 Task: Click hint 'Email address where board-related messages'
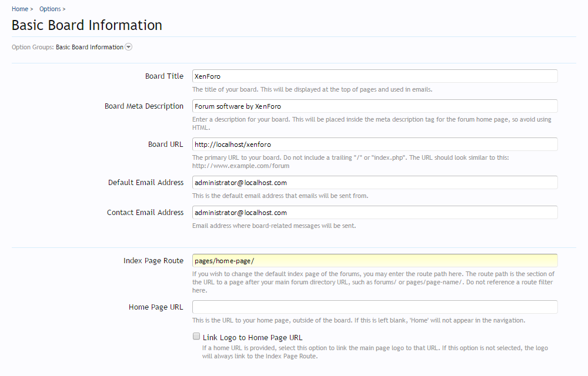(274, 226)
